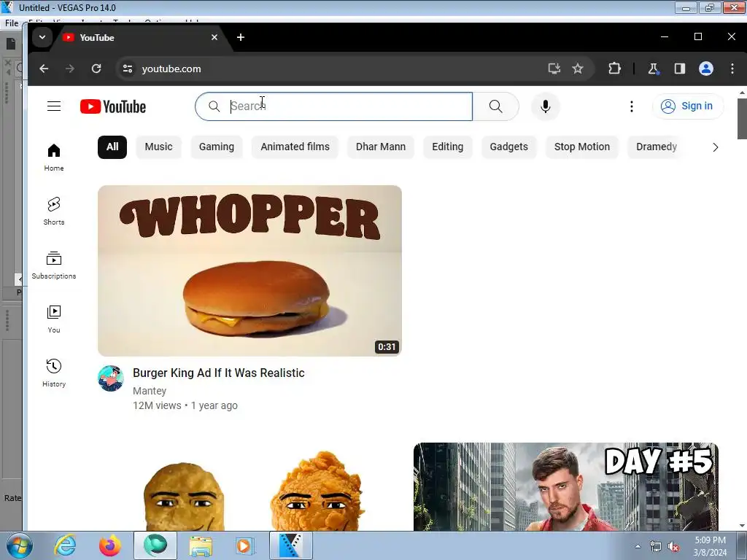Launch Firefox from taskbar

(109, 545)
